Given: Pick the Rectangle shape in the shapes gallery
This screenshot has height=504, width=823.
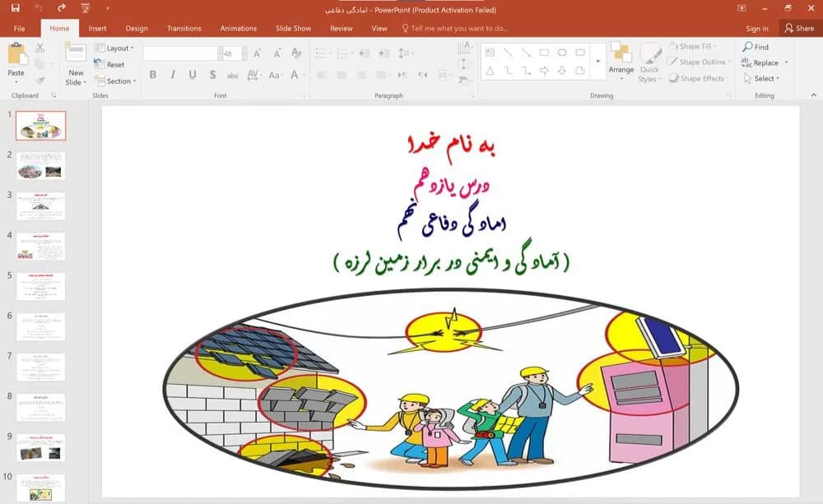Looking at the screenshot, I should click(544, 53).
